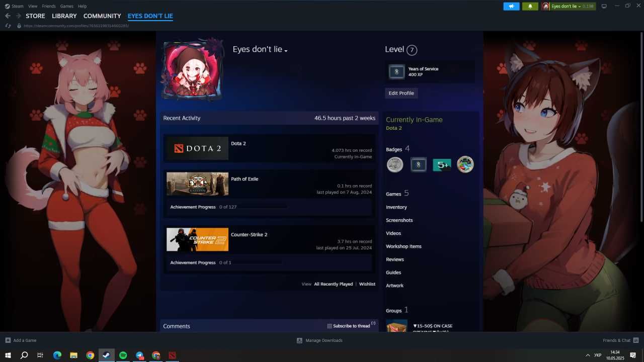Click the Dota 2 game banner image

coord(197,148)
